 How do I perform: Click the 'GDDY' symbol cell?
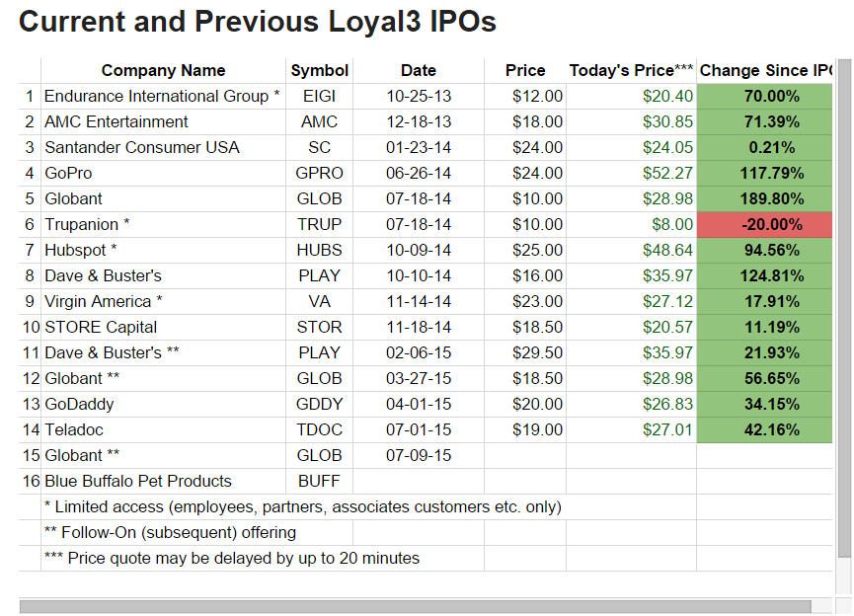(x=319, y=404)
